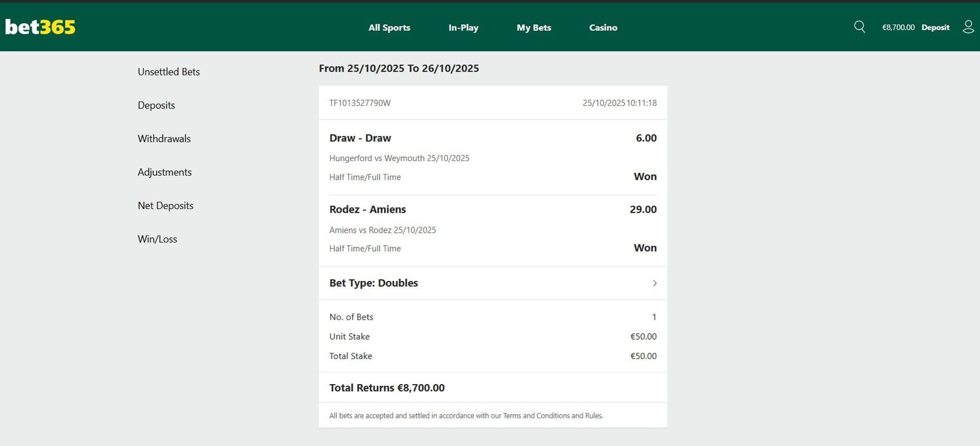
Task: Click the Deposit button in header
Action: [x=935, y=28]
